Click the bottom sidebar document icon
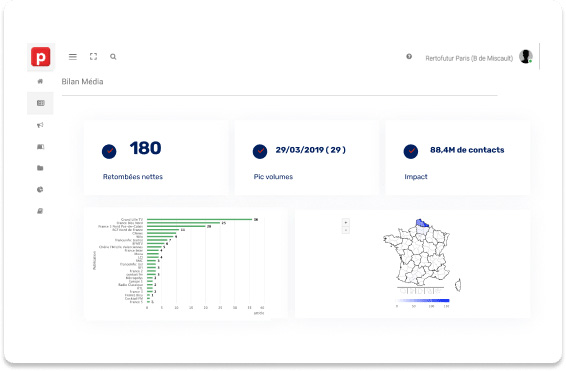The height and width of the screenshot is (371, 566). [40, 211]
